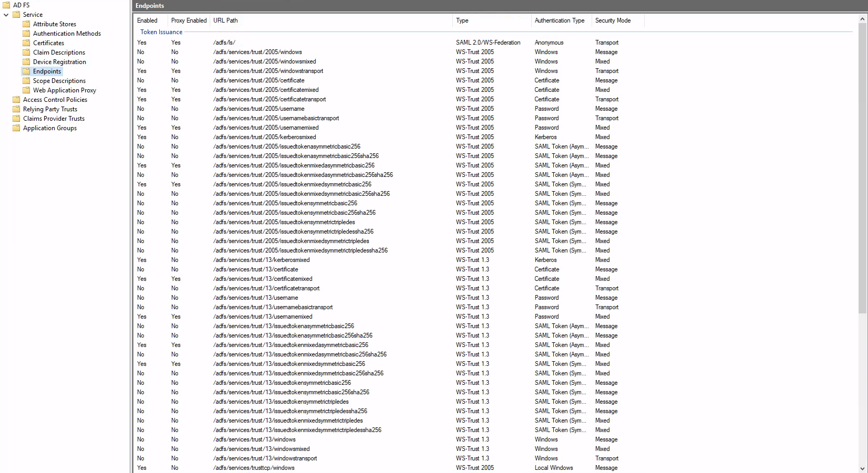Viewport: 868px width, 473px height.
Task: Click the Anonymous authentication type cell
Action: 549,43
